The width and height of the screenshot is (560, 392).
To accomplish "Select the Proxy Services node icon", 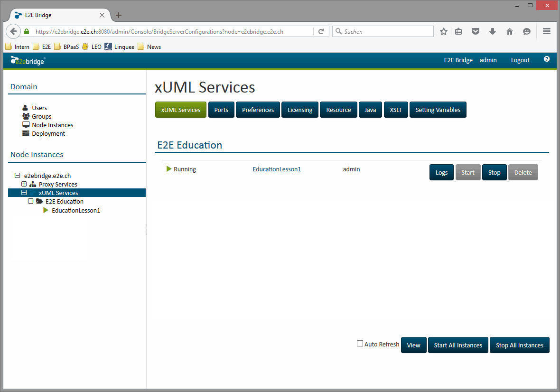I will (x=32, y=184).
